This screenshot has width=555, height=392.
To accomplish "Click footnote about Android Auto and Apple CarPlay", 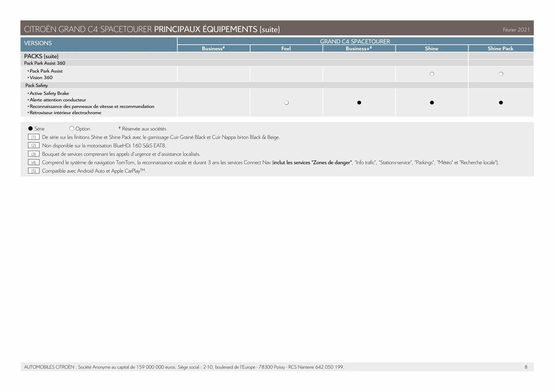I will (x=94, y=171).
